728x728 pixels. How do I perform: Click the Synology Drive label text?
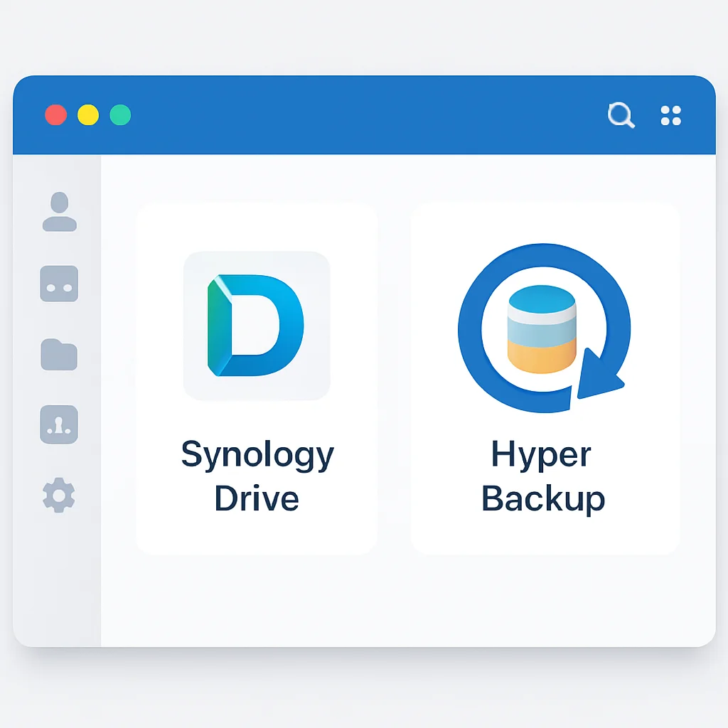[x=257, y=476]
